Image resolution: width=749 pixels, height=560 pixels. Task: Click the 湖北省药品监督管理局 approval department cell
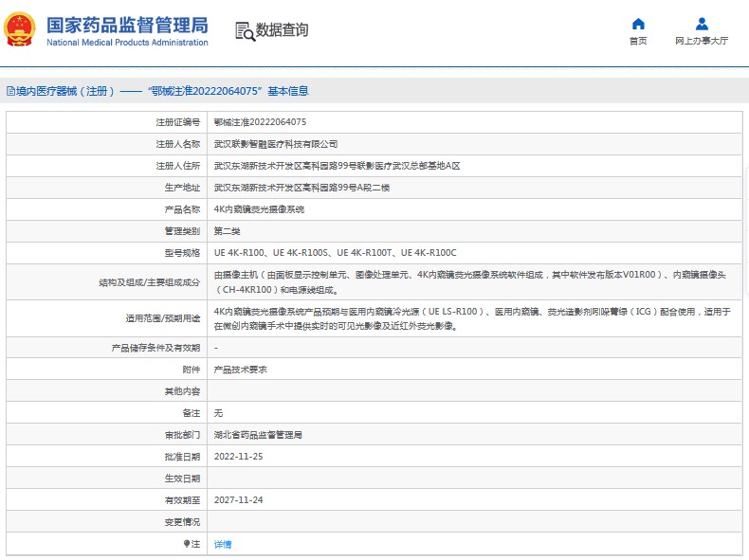click(258, 435)
